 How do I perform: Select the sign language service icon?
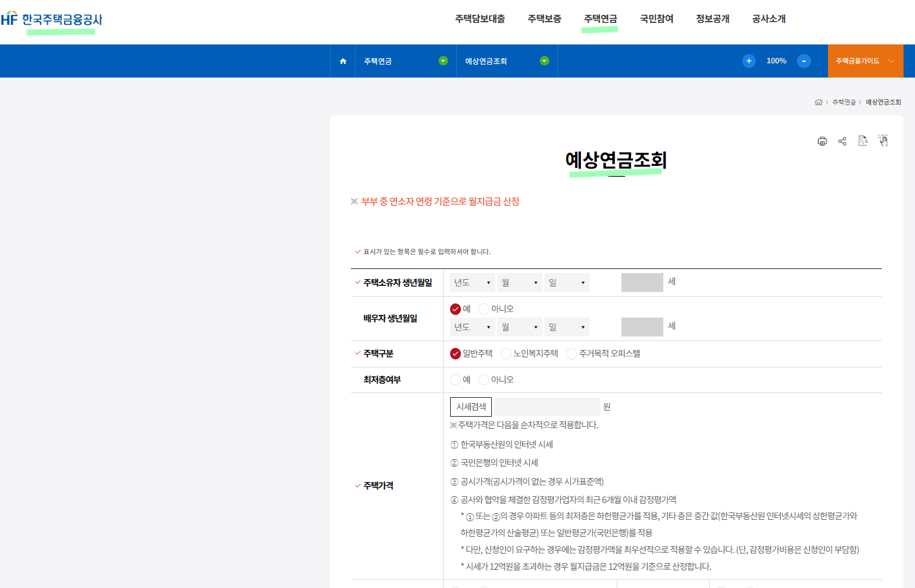883,141
